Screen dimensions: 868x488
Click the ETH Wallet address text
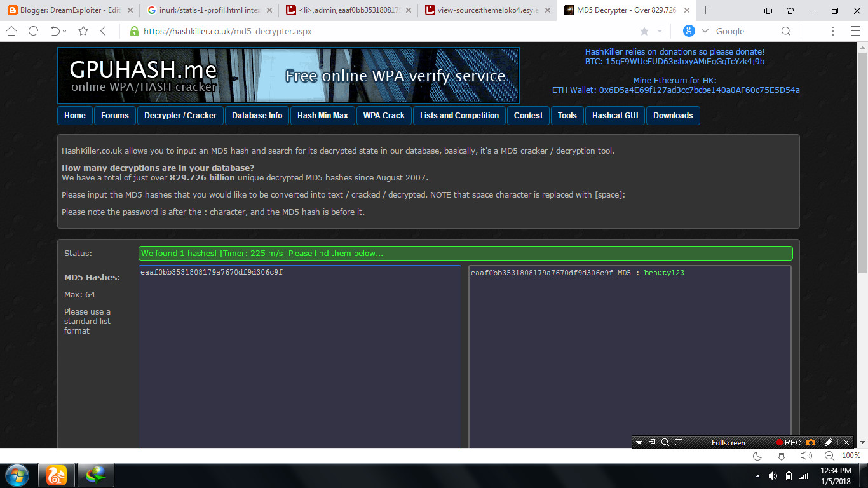[x=675, y=90]
